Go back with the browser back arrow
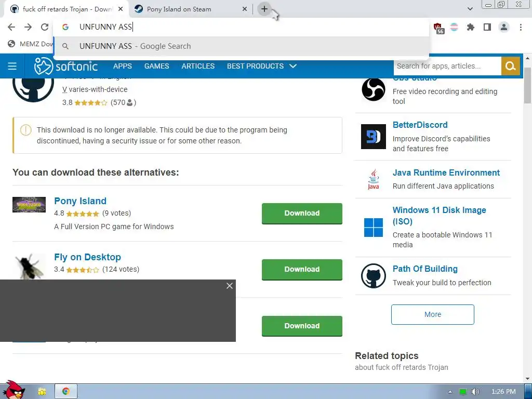This screenshot has height=399, width=532. click(11, 27)
